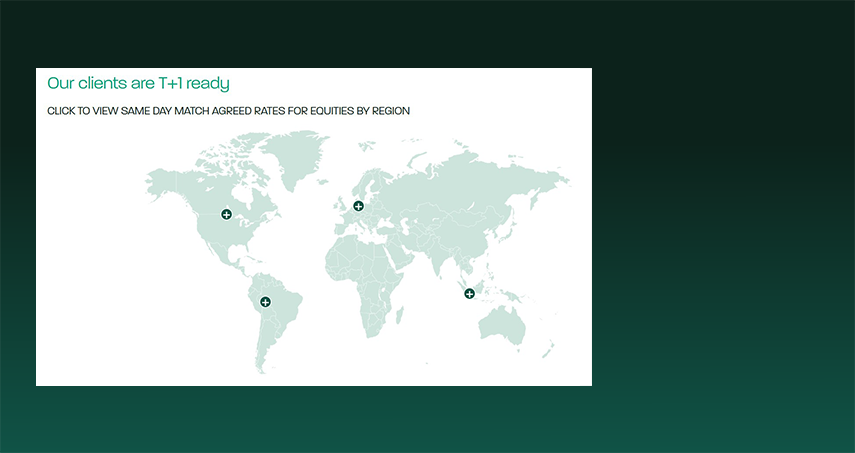Open the Southeast Asia plus marker
Viewport: 855px width, 453px height.
click(469, 294)
